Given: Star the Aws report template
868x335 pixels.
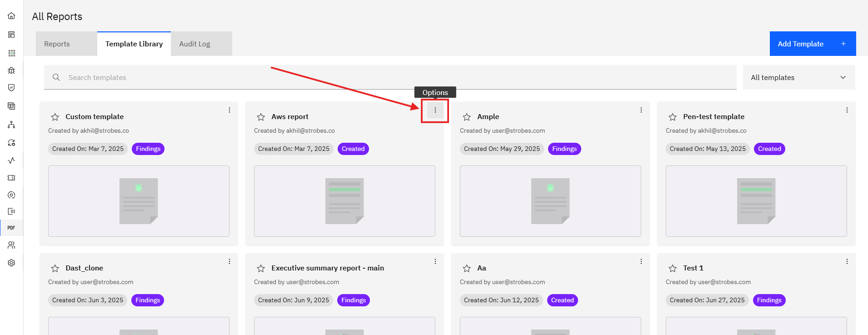Looking at the screenshot, I should (261, 117).
